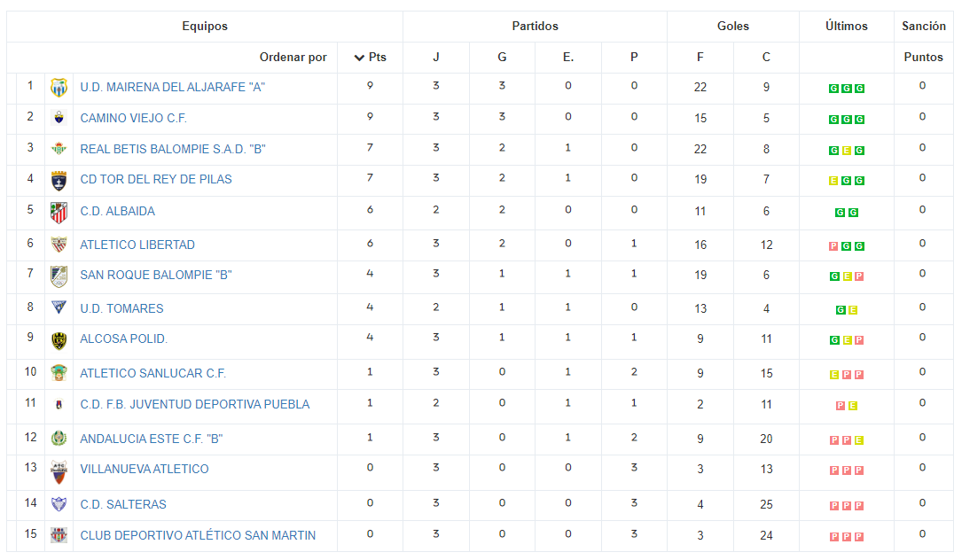Click the U.D. Tomares team crest
Image resolution: width=954 pixels, height=560 pixels.
click(59, 307)
